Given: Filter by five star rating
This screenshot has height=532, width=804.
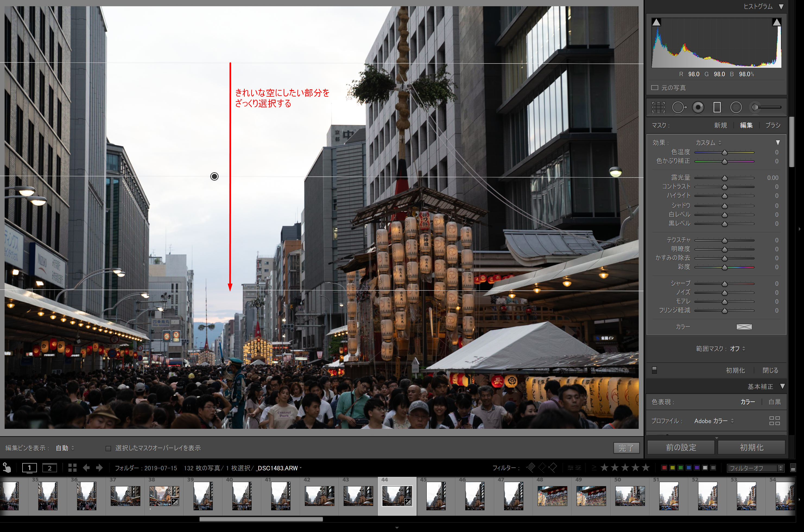Looking at the screenshot, I should pos(645,467).
